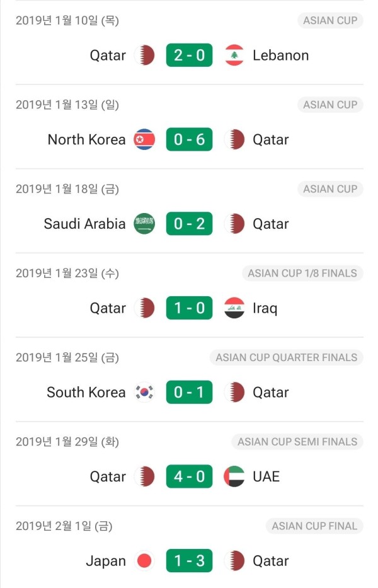Open the 1 - 3 Japan vs Qatar score
The width and height of the screenshot is (378, 588).
[x=190, y=561]
